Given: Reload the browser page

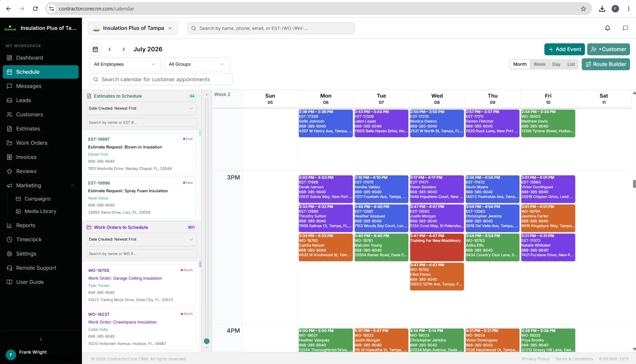Looking at the screenshot, I should [35, 9].
